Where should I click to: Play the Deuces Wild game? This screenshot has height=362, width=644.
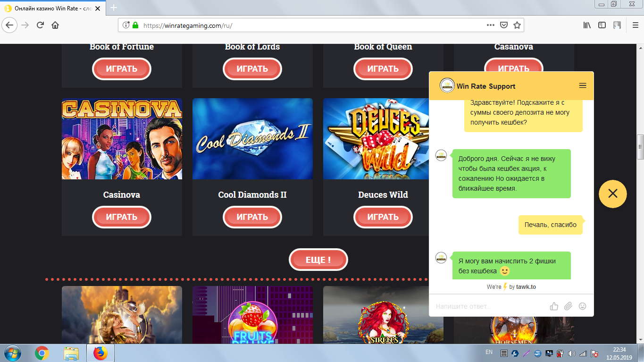383,217
